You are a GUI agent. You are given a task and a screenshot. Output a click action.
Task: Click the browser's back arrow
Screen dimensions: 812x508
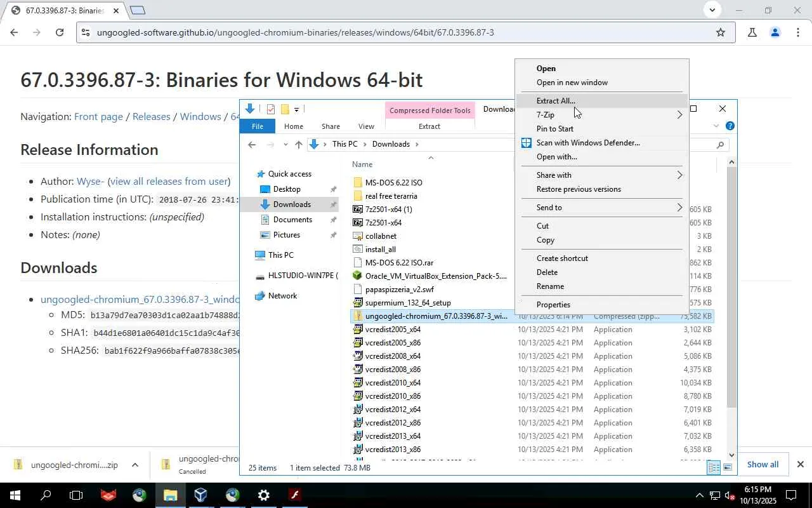click(14, 32)
